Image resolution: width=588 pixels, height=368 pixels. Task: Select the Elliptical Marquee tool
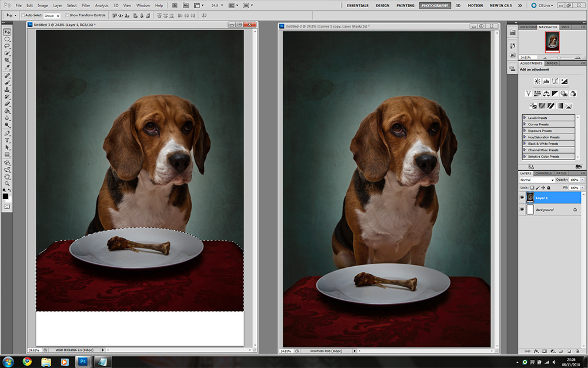point(6,39)
